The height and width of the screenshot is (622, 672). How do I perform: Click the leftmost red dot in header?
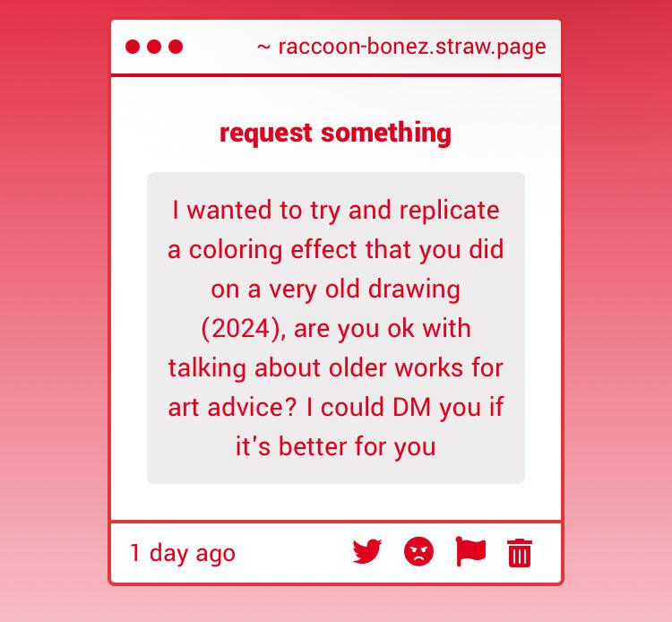133,47
